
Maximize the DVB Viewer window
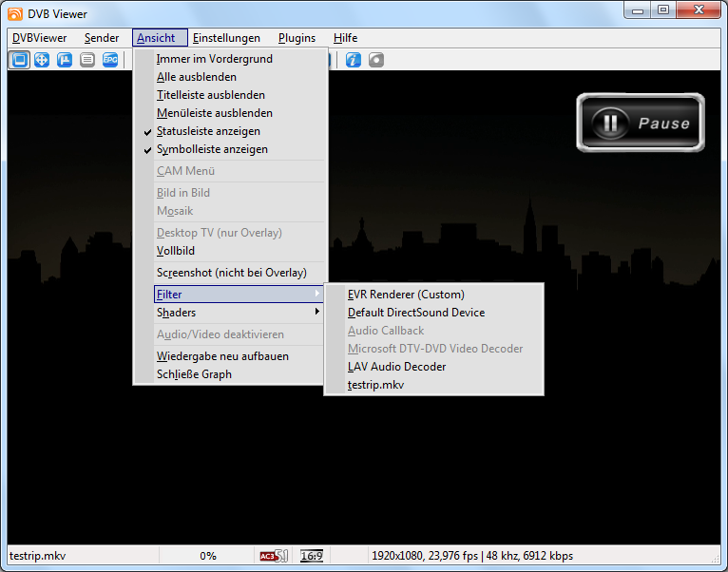pyautogui.click(x=663, y=10)
